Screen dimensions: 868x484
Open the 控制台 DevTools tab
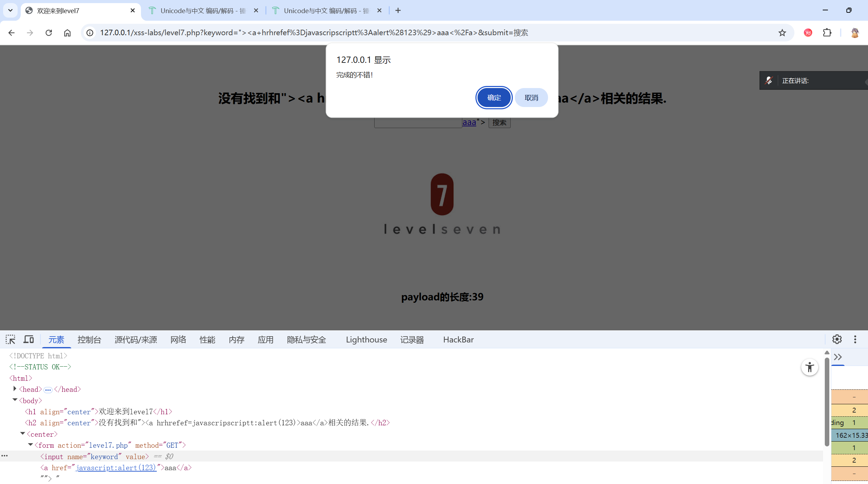click(89, 340)
